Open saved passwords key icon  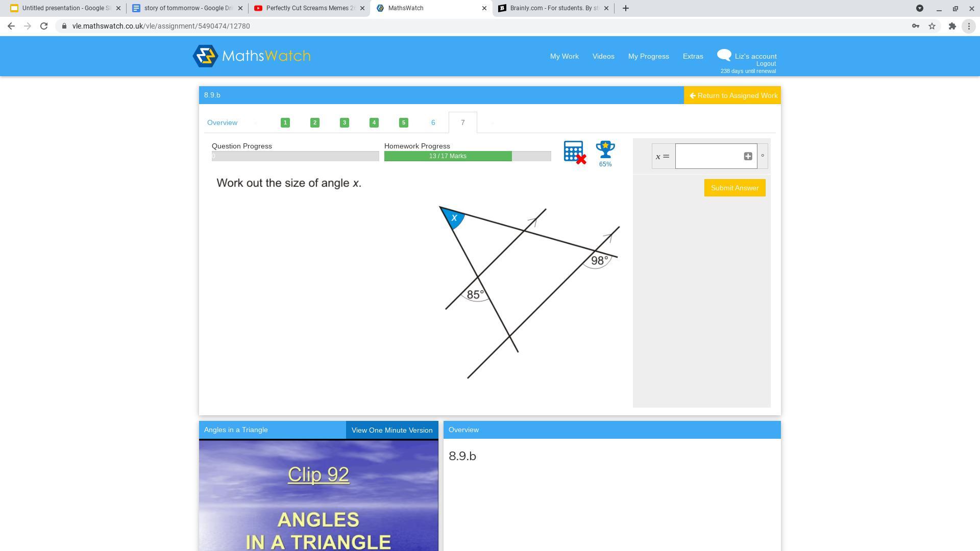click(x=916, y=26)
